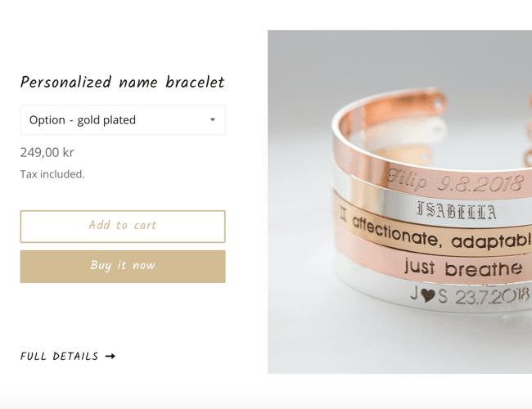Click the dropdown arrow in the option selector
This screenshot has width=532, height=409.
[213, 119]
